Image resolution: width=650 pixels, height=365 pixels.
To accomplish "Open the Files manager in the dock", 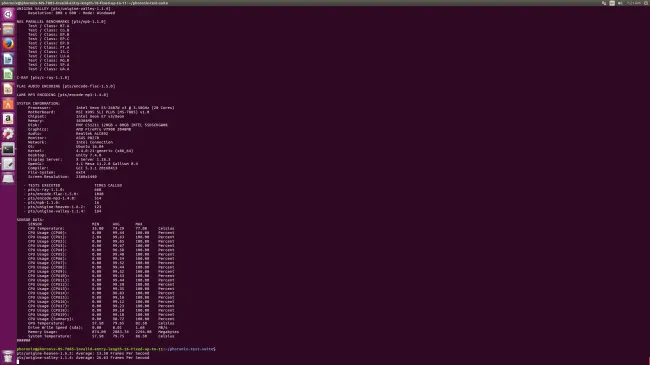I will (8, 29).
